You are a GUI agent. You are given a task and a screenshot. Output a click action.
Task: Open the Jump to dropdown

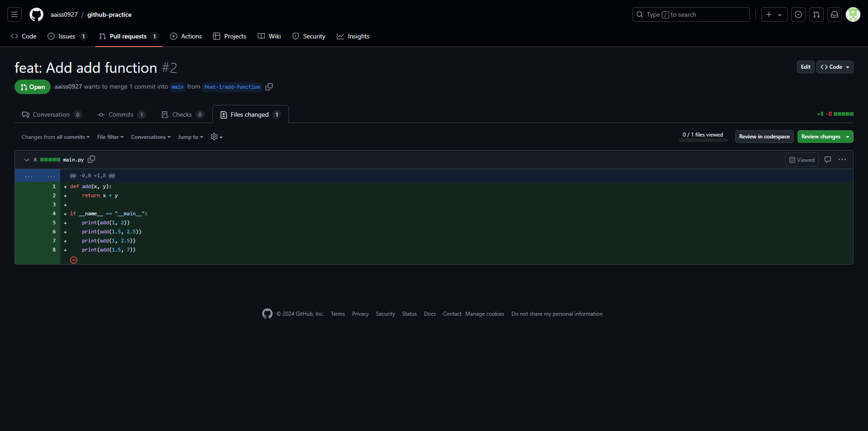pyautogui.click(x=191, y=137)
